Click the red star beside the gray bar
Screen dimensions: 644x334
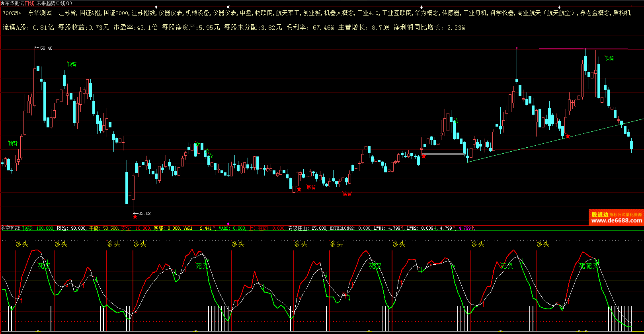point(423,156)
